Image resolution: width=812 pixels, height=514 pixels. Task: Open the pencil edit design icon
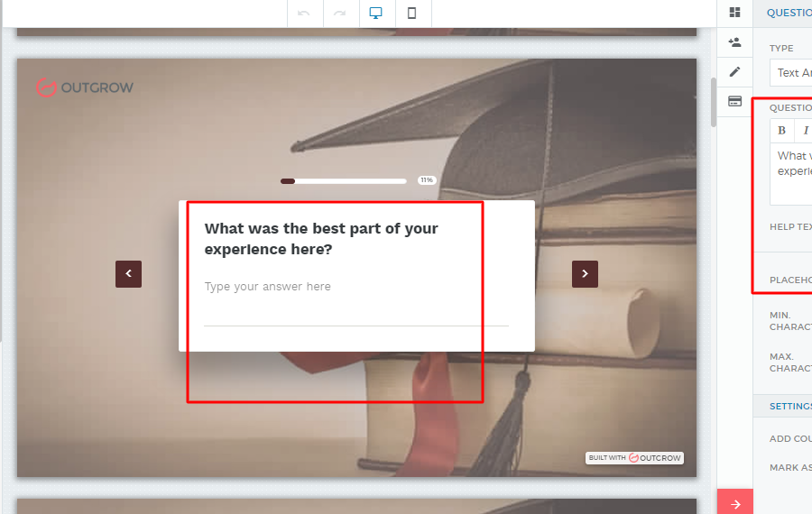[734, 72]
